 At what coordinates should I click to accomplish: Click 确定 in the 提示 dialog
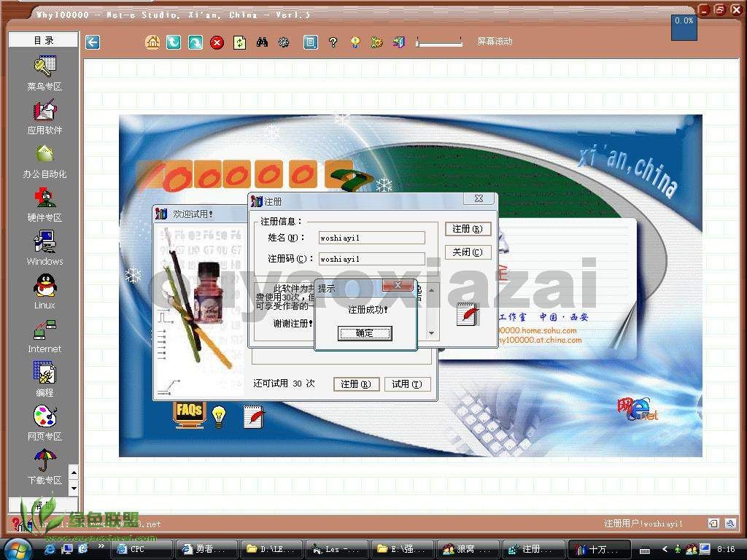[365, 333]
